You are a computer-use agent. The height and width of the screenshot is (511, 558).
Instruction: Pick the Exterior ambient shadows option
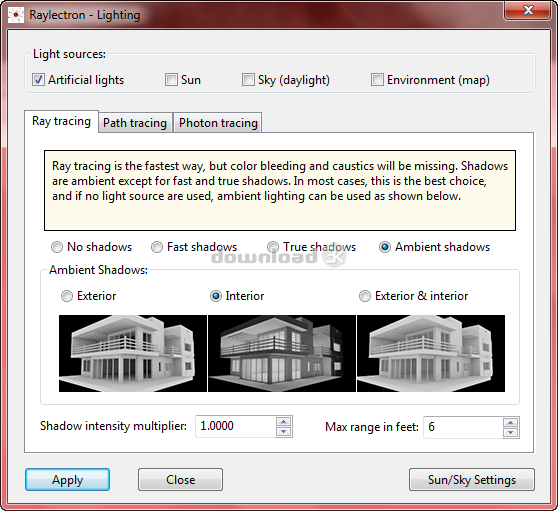pos(67,296)
